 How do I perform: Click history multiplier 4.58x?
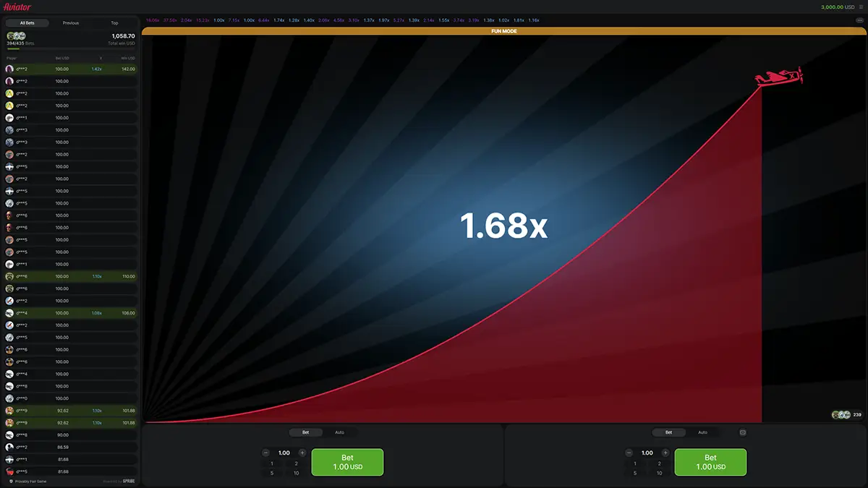[339, 20]
